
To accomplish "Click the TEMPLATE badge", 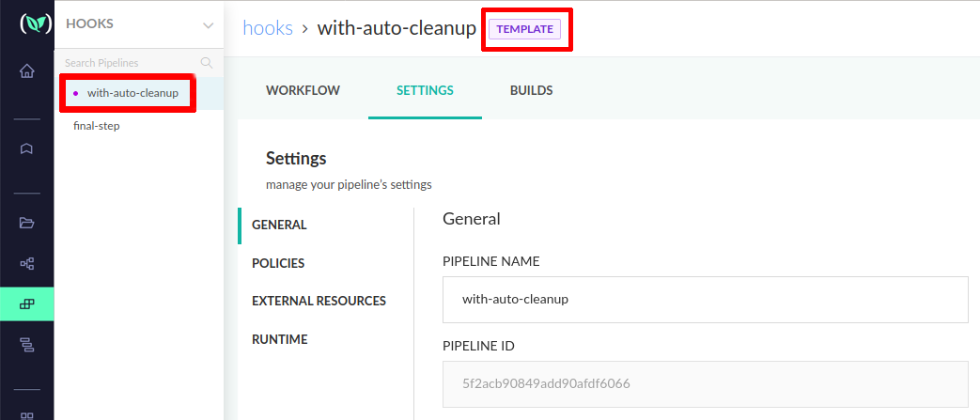I will point(524,29).
